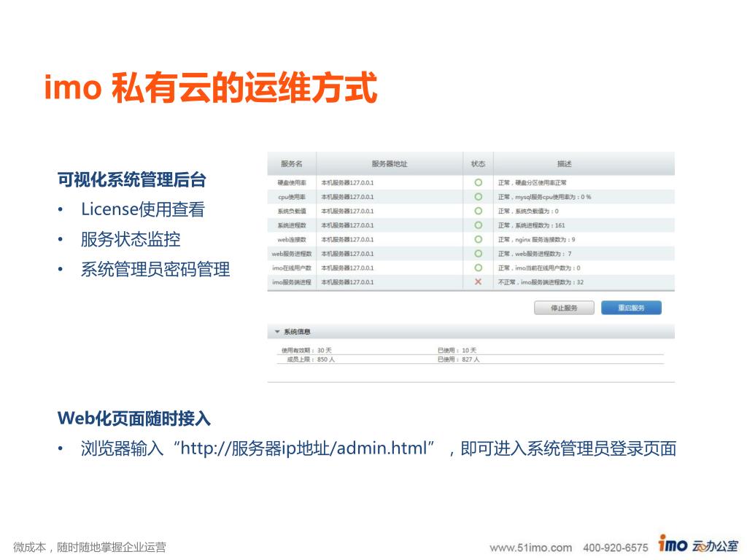Select the imo在线用户数 service name cell
The image size is (747, 560).
(x=292, y=268)
